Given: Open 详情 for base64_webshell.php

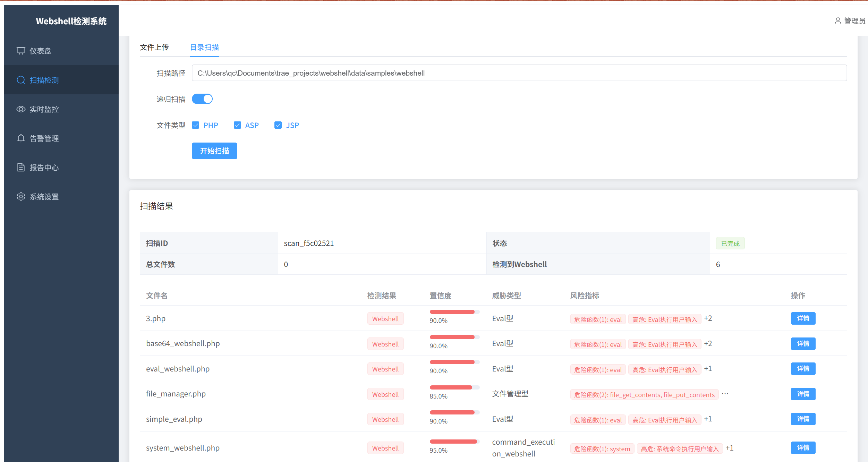Looking at the screenshot, I should tap(803, 344).
